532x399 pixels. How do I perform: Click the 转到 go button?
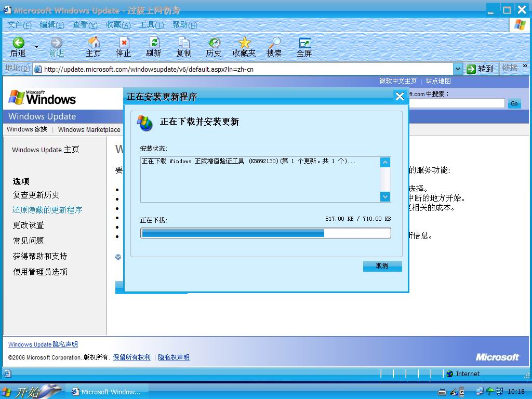coord(481,69)
